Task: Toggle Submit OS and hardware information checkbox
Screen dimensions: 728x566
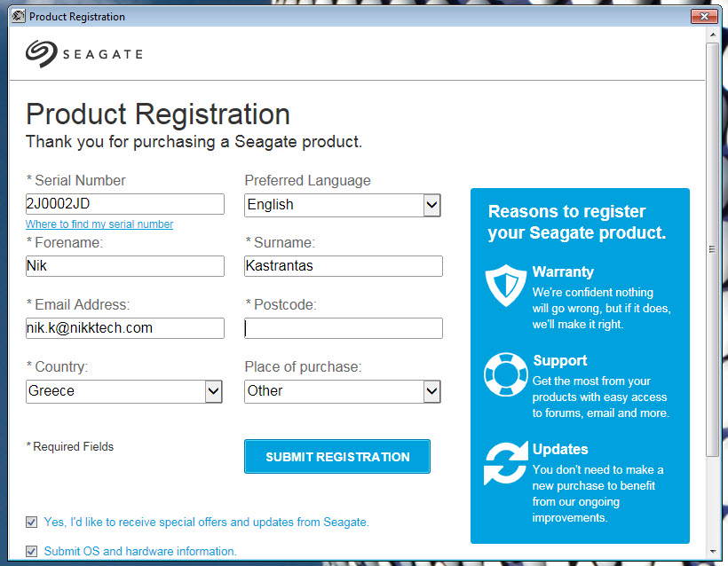Action: (x=32, y=551)
